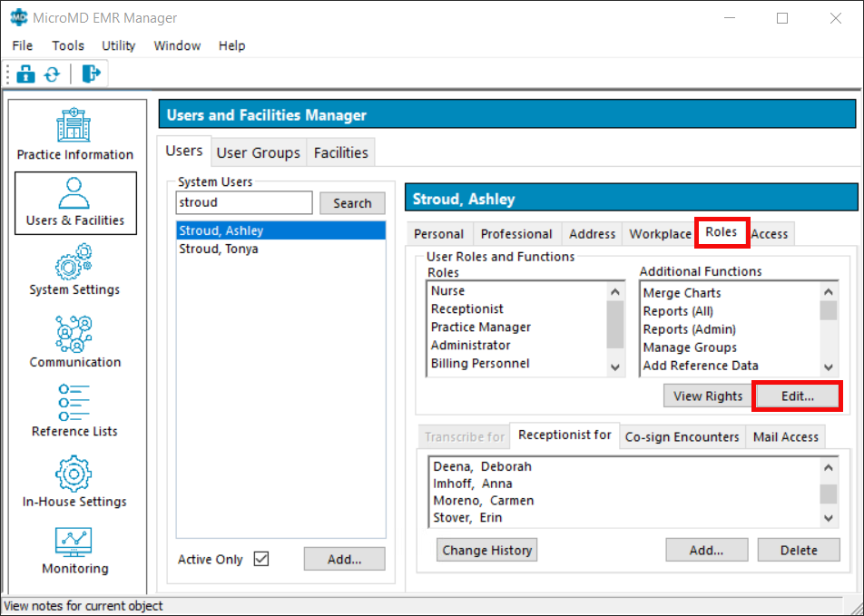Image resolution: width=864 pixels, height=616 pixels.
Task: Select Administrator role
Action: 517,346
